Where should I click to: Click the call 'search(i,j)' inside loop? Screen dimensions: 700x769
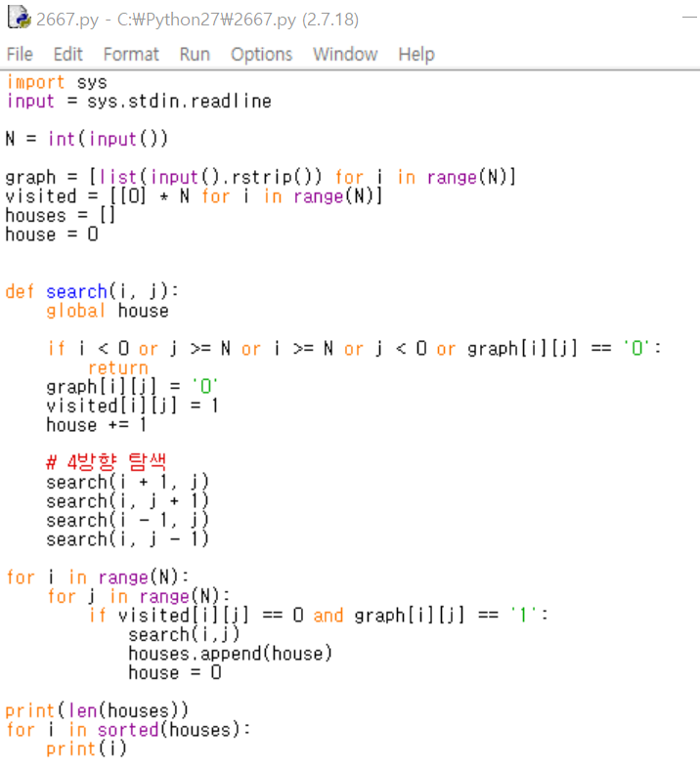pyautogui.click(x=184, y=634)
